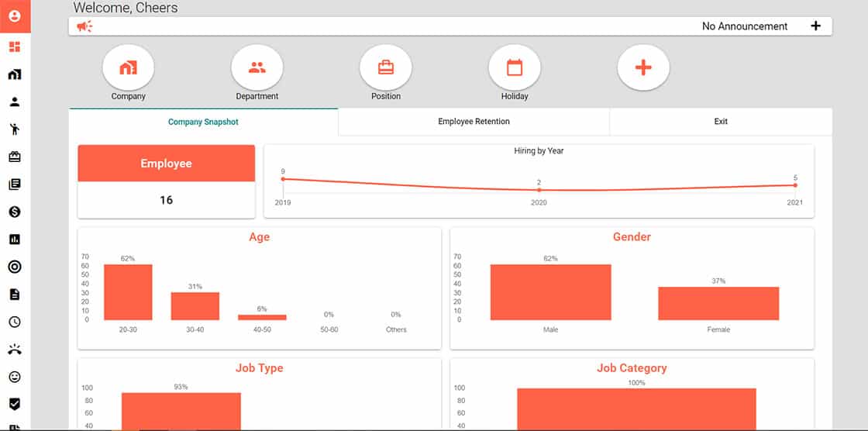Click the Position briefcase button
The height and width of the screenshot is (431, 868).
click(386, 68)
